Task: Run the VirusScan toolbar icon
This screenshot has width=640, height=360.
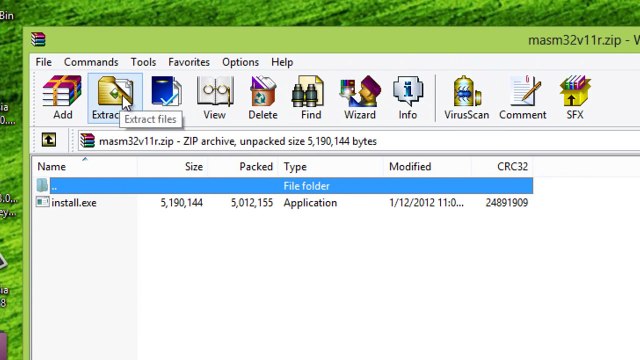Action: (x=467, y=91)
